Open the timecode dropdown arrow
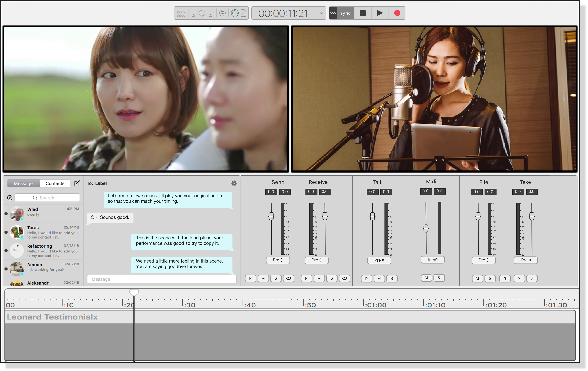This screenshot has height=371, width=588. tap(322, 13)
